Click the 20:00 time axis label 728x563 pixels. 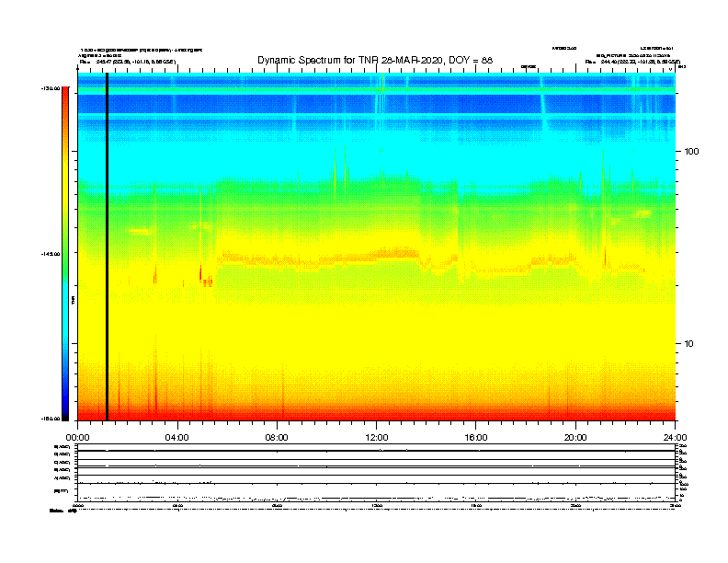575,438
